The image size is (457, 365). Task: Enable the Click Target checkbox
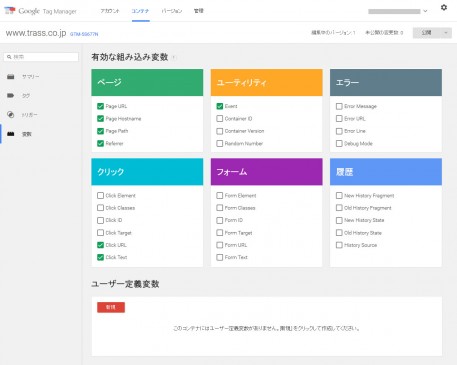tap(100, 232)
